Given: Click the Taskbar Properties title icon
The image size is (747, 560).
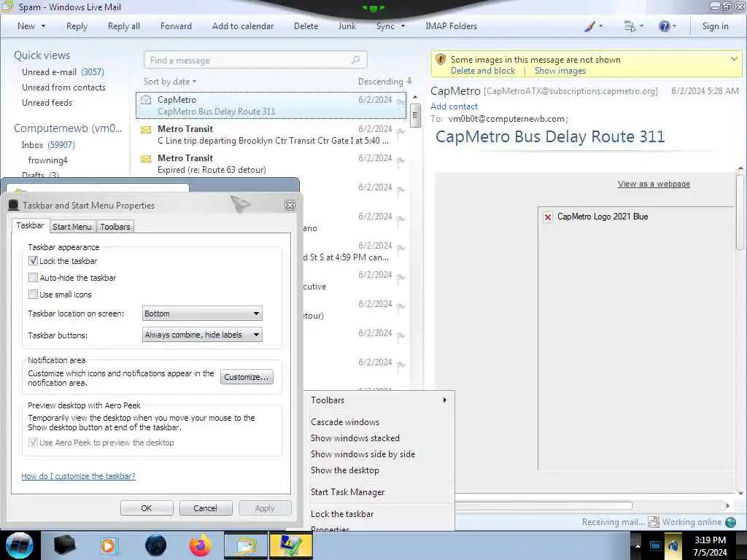Looking at the screenshot, I should coord(14,205).
